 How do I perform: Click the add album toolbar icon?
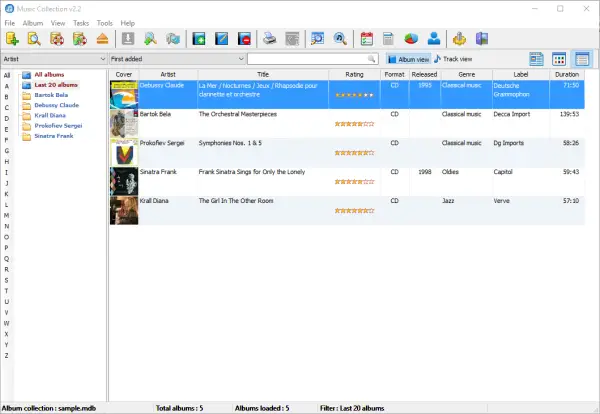[x=198, y=39]
